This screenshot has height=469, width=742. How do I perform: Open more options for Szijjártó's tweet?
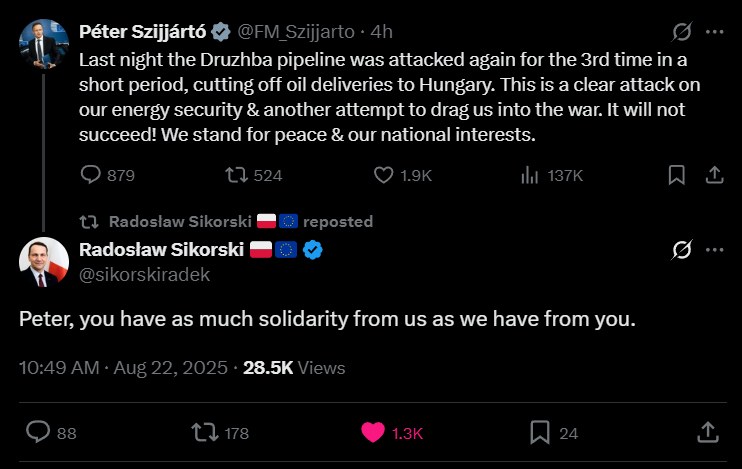click(714, 31)
